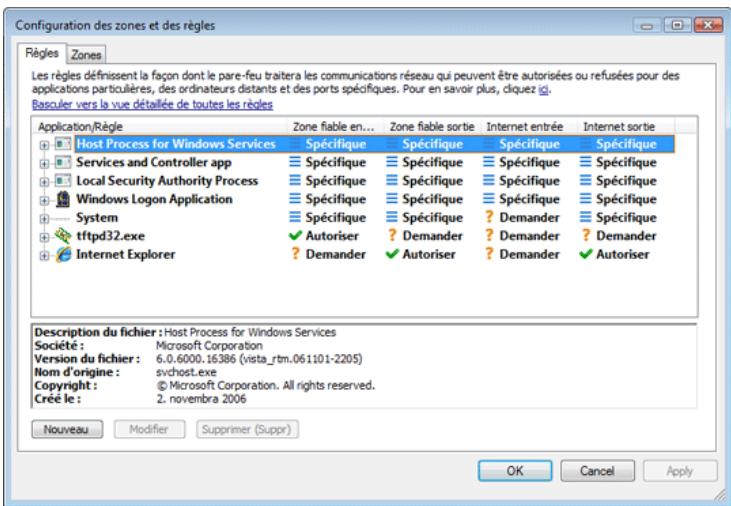
Task: Expand the Internet Explorer rule row
Action: point(44,256)
